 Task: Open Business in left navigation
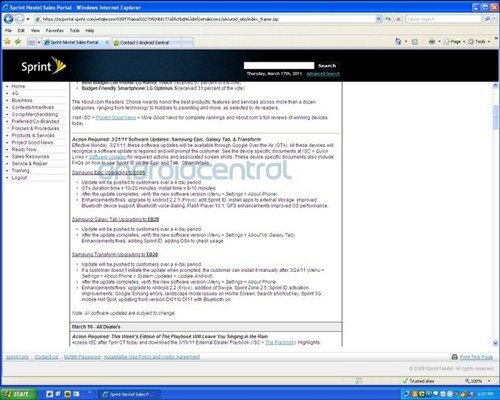22,100
